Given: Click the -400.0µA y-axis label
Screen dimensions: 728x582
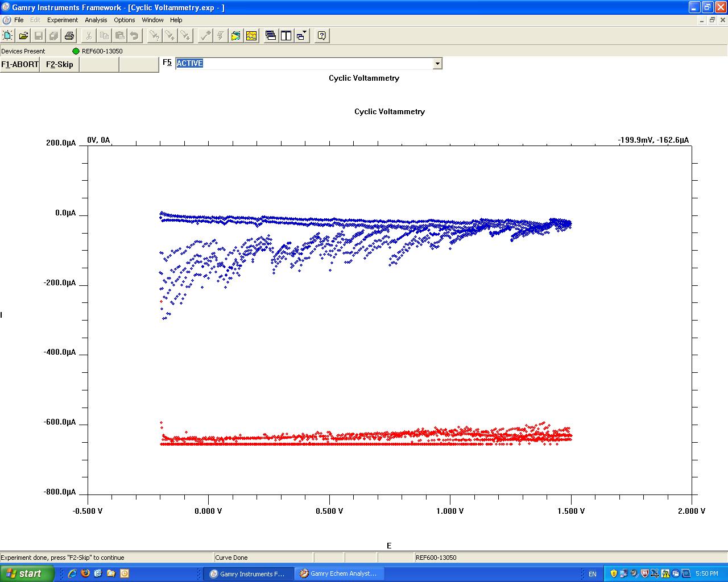Looking at the screenshot, I should click(x=60, y=352).
